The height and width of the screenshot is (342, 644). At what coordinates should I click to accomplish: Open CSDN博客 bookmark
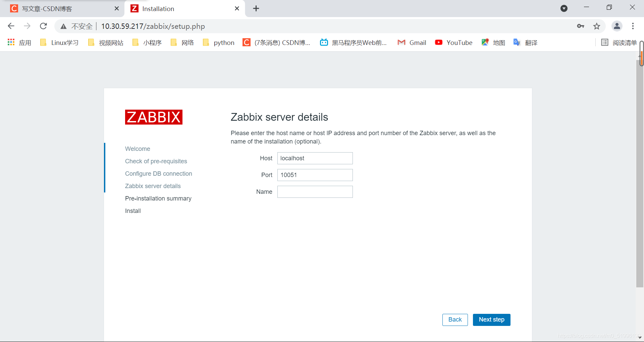(277, 43)
